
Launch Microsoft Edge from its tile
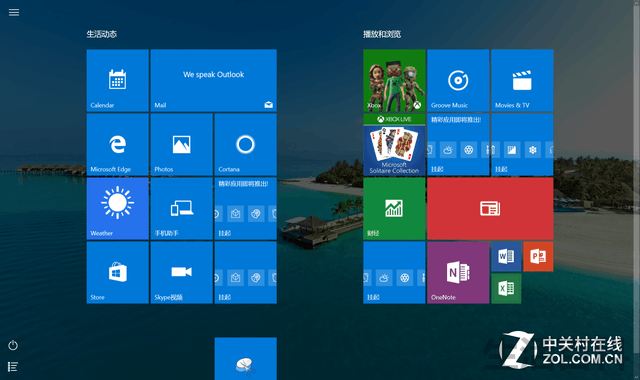coord(118,144)
